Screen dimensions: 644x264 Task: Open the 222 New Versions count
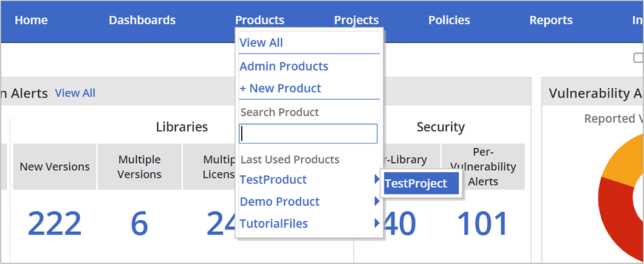(x=54, y=223)
